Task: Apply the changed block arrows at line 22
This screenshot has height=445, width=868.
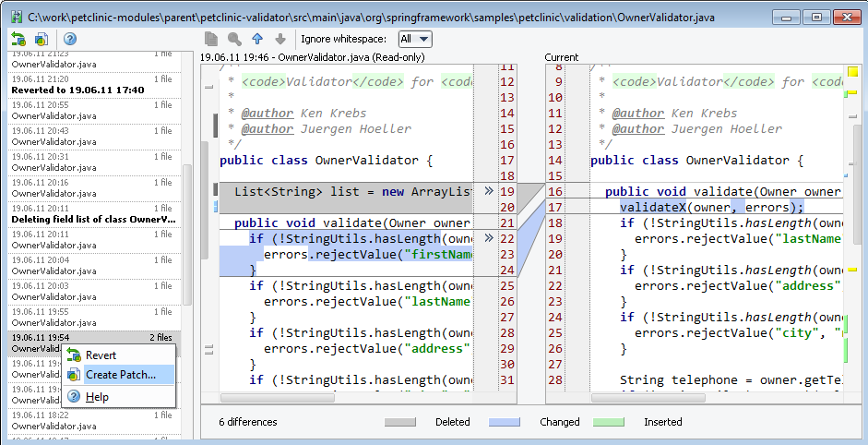Action: (x=488, y=238)
